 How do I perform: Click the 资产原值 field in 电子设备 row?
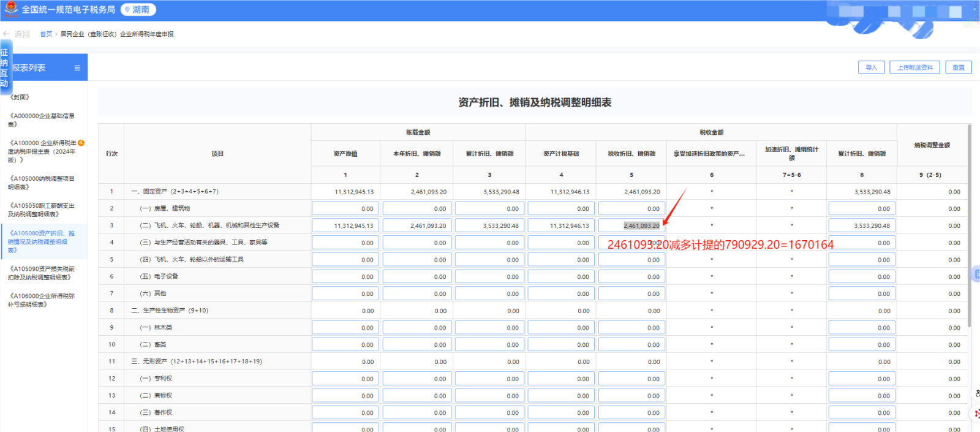[345, 276]
